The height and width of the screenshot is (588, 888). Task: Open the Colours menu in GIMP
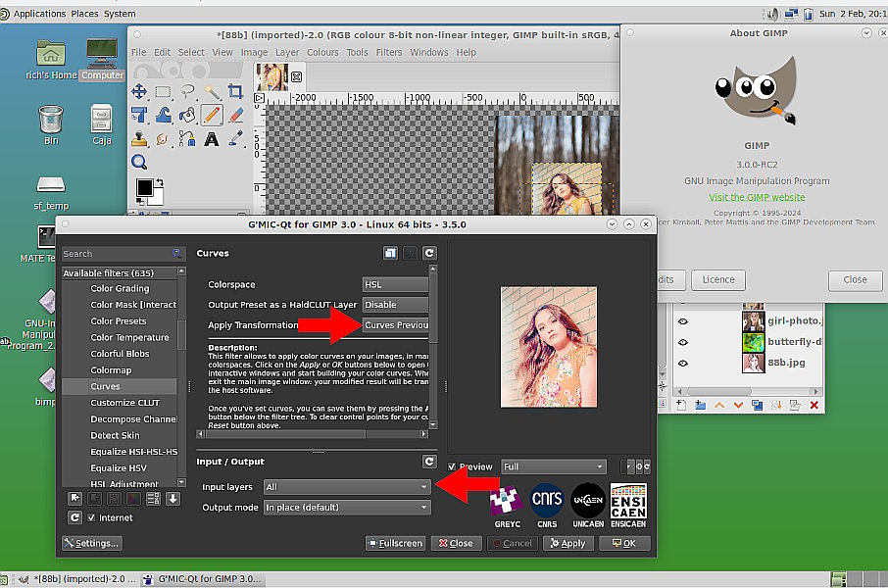(x=322, y=52)
